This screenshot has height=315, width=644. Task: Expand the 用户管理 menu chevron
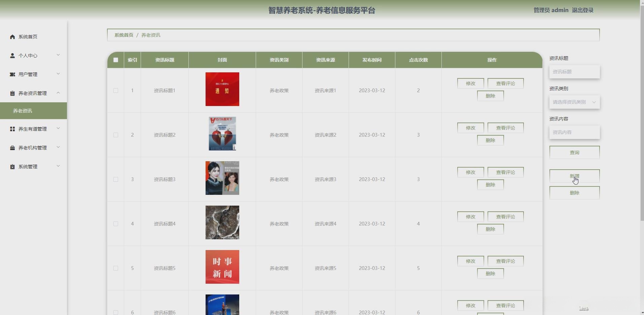pos(58,74)
